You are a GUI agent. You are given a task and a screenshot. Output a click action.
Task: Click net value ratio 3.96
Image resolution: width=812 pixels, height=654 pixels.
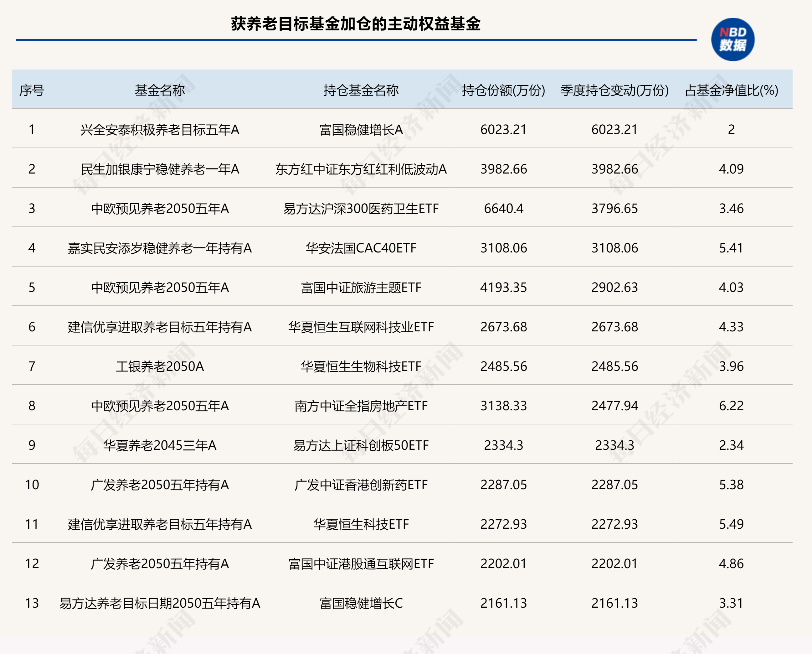pos(732,366)
